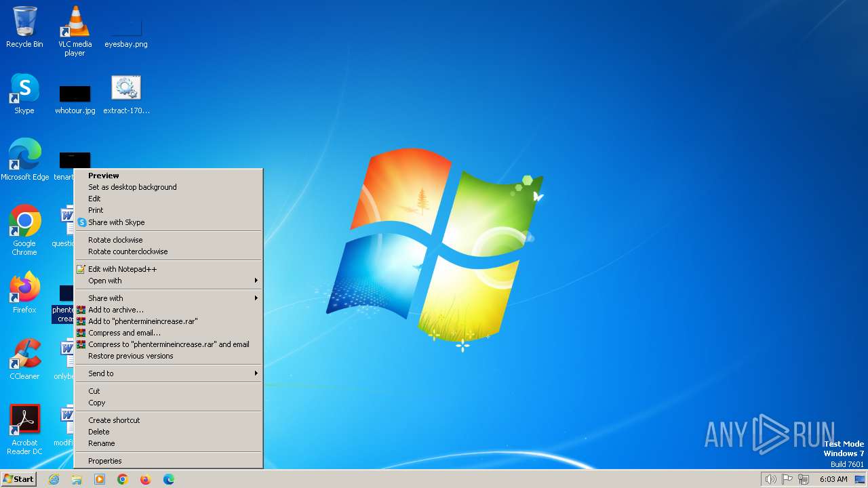Viewport: 868px width, 488px height.
Task: Select Google Chrome desktop shortcut
Action: click(24, 230)
